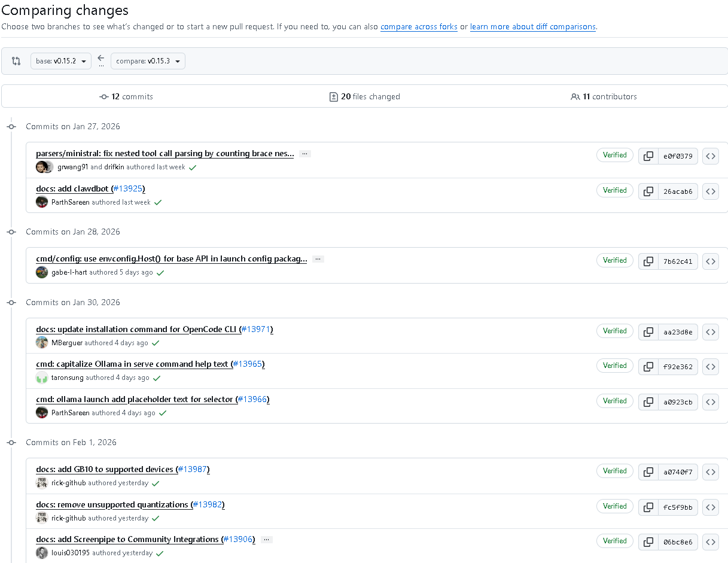The width and height of the screenshot is (728, 563).
Task: Browse repository at commit 26acab6
Action: click(711, 191)
